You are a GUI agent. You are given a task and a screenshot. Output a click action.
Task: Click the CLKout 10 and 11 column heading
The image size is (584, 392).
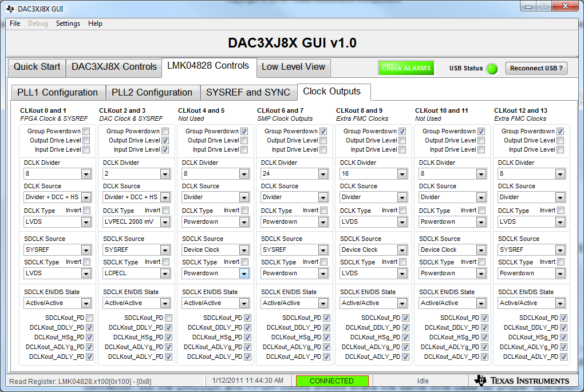(441, 110)
